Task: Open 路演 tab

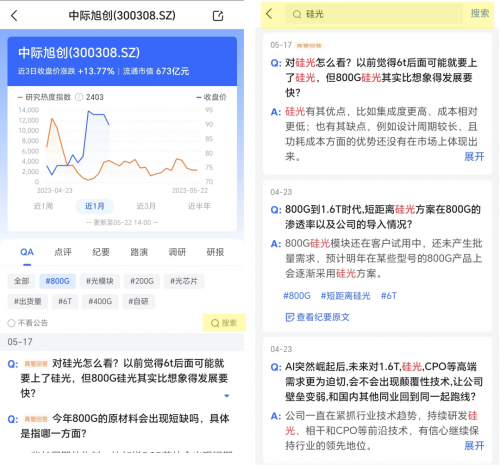Action: click(139, 252)
